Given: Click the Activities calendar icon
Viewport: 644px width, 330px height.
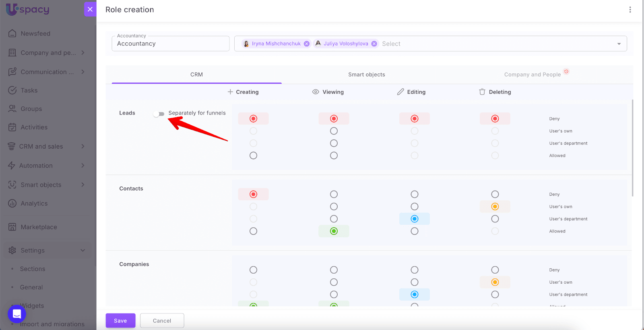Looking at the screenshot, I should (x=12, y=127).
